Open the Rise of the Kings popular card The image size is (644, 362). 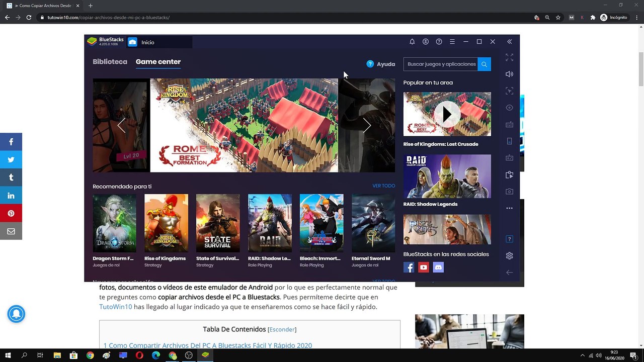447,230
